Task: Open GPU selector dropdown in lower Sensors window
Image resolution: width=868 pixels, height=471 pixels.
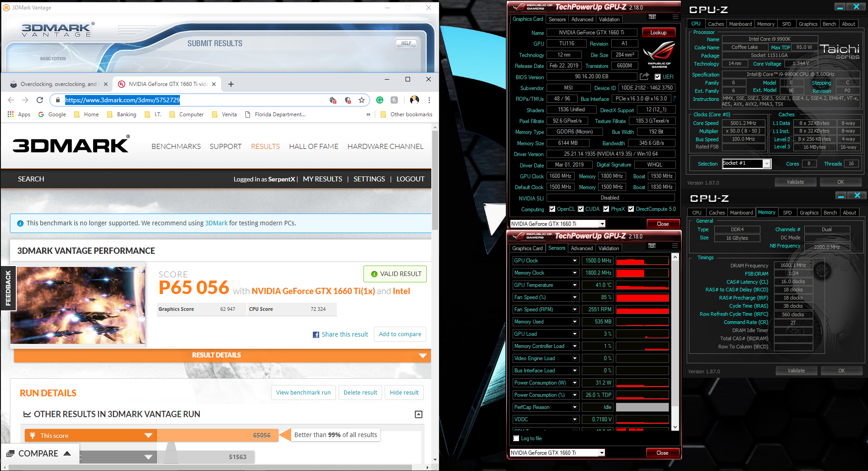Action: pos(602,453)
